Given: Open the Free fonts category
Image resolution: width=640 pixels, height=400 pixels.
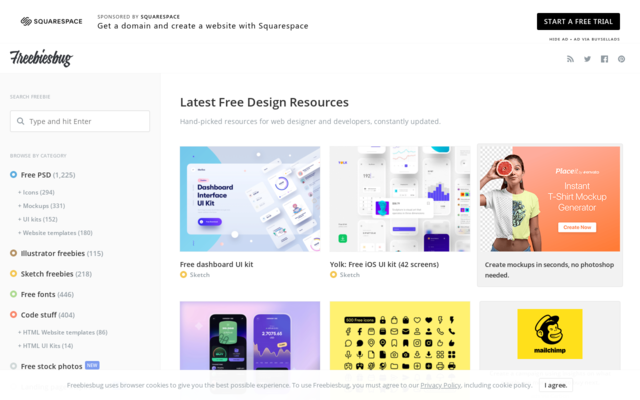Looking at the screenshot, I should point(47,294).
